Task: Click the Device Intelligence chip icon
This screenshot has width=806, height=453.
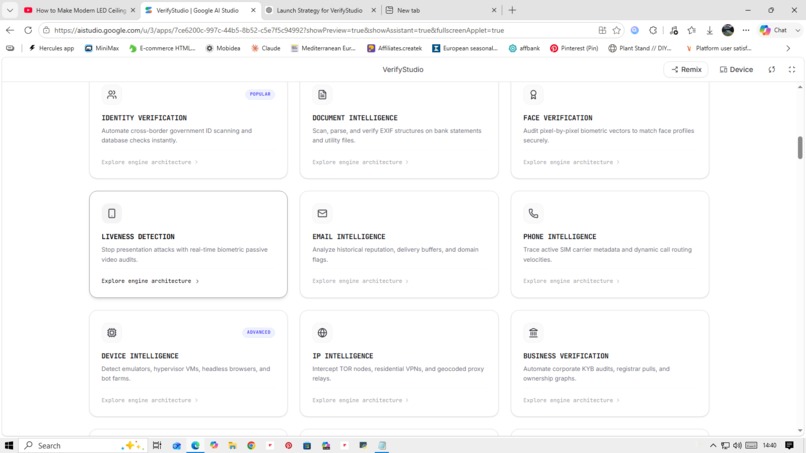Action: [x=112, y=333]
